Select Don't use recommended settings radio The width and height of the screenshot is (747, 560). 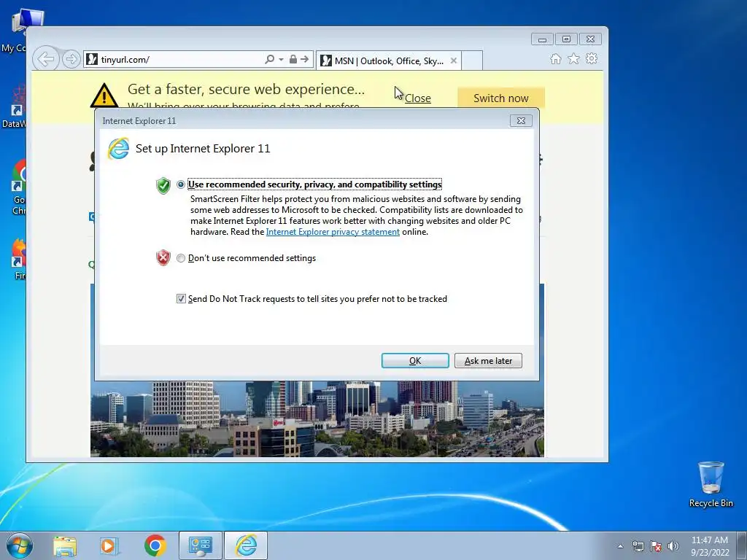tap(181, 258)
